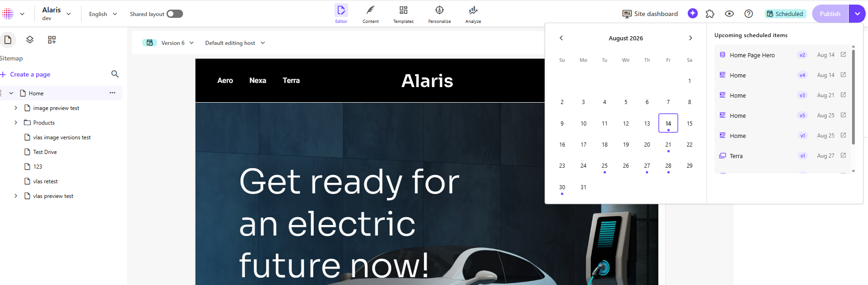The image size is (868, 285).
Task: Open external link for Home v1 item
Action: pos(843,135)
